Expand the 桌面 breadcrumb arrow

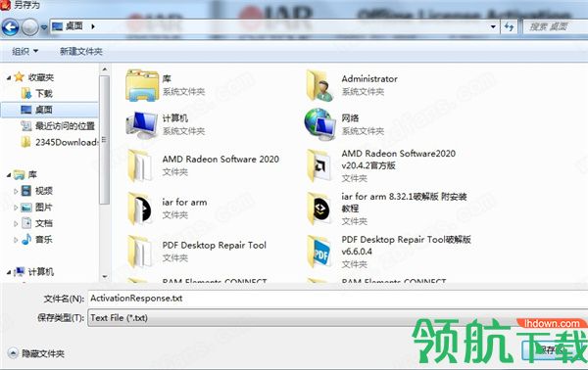coord(93,26)
